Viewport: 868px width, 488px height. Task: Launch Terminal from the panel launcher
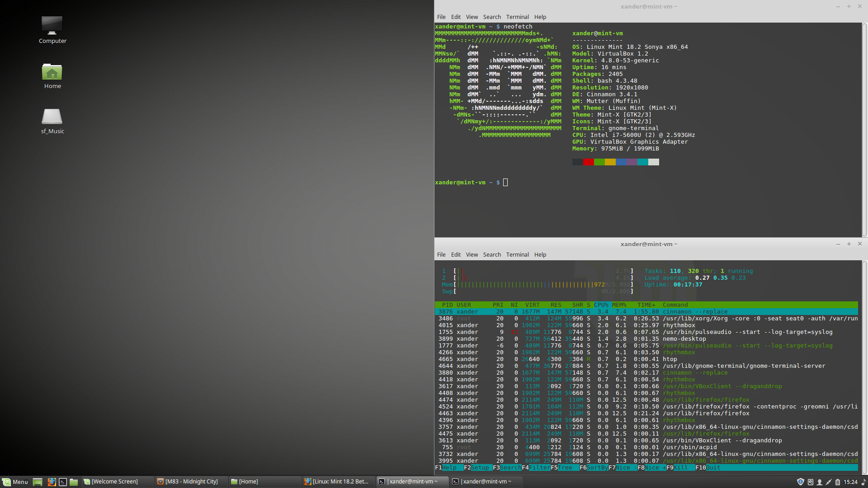tap(63, 482)
